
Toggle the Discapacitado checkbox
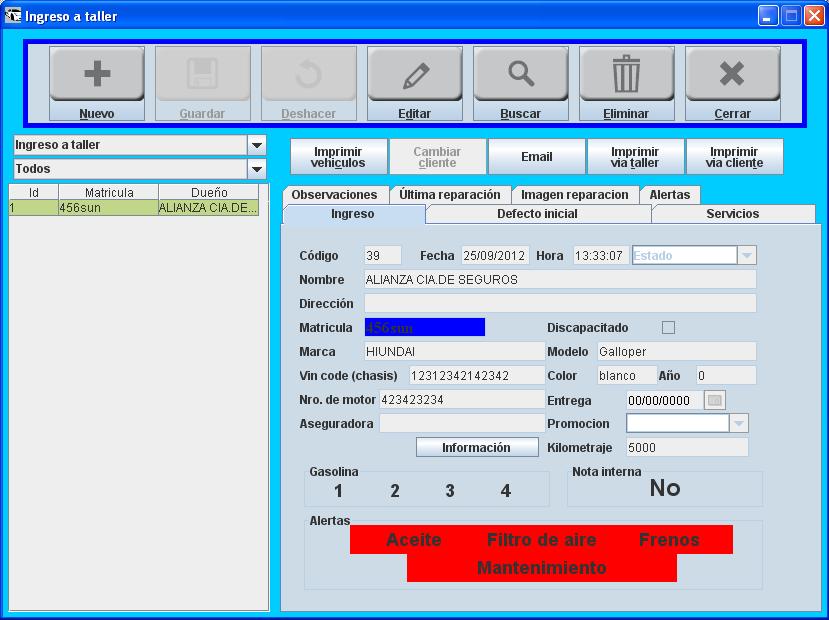pyautogui.click(x=669, y=327)
